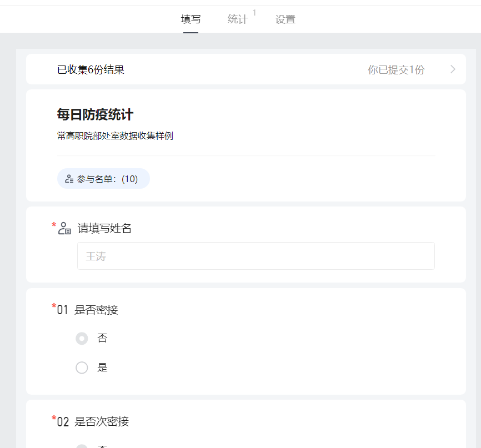
Task: Click the red asterisk before 请填写姓名
Action: click(55, 224)
